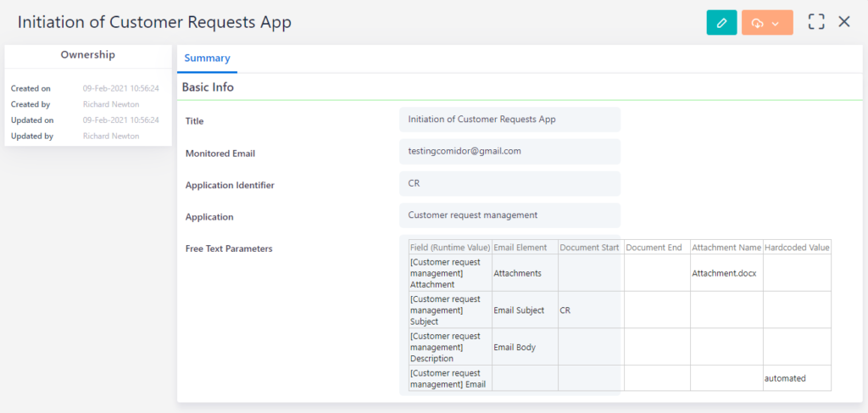Viewport: 868px width, 413px height.
Task: Click the [Customer request management] Email cell
Action: tap(450, 378)
